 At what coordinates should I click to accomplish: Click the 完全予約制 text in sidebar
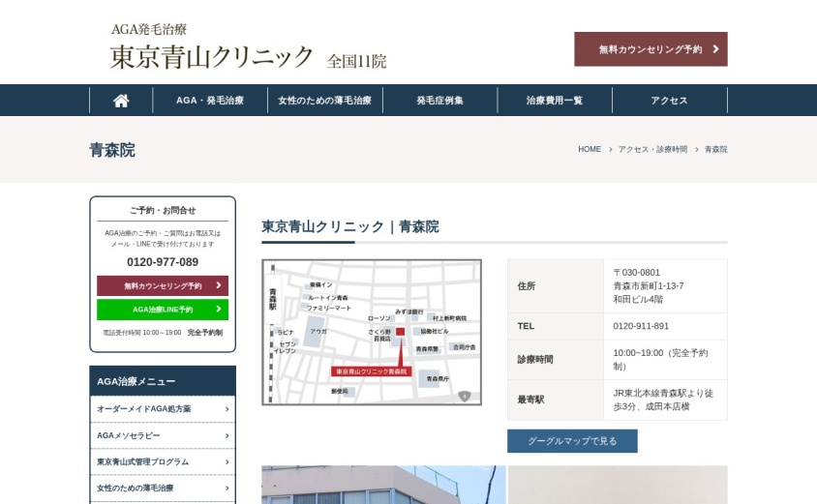pos(205,333)
